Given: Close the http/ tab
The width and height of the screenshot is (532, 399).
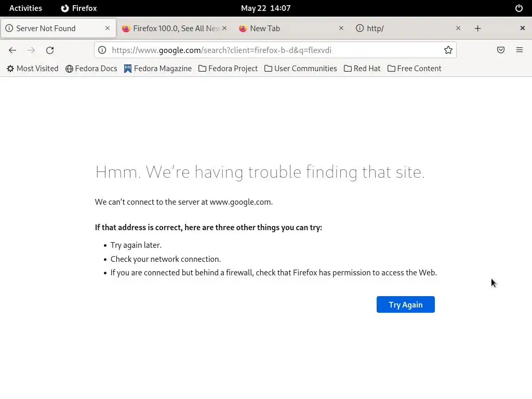Looking at the screenshot, I should pos(458,28).
